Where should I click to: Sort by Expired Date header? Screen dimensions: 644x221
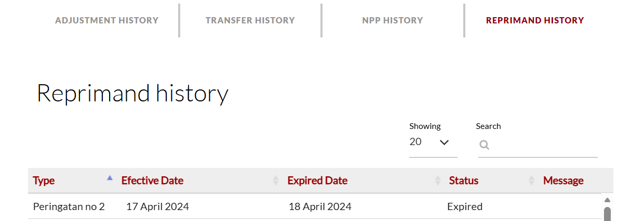(317, 180)
